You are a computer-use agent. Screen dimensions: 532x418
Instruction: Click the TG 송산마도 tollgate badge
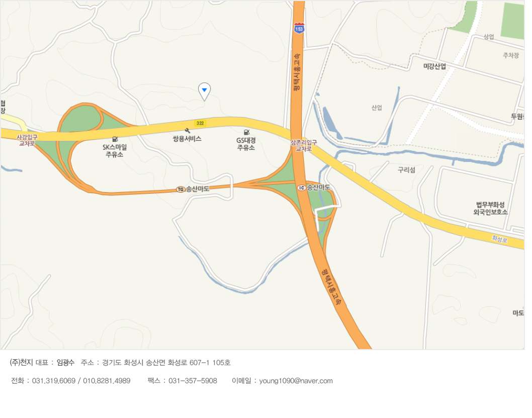[x=181, y=189]
